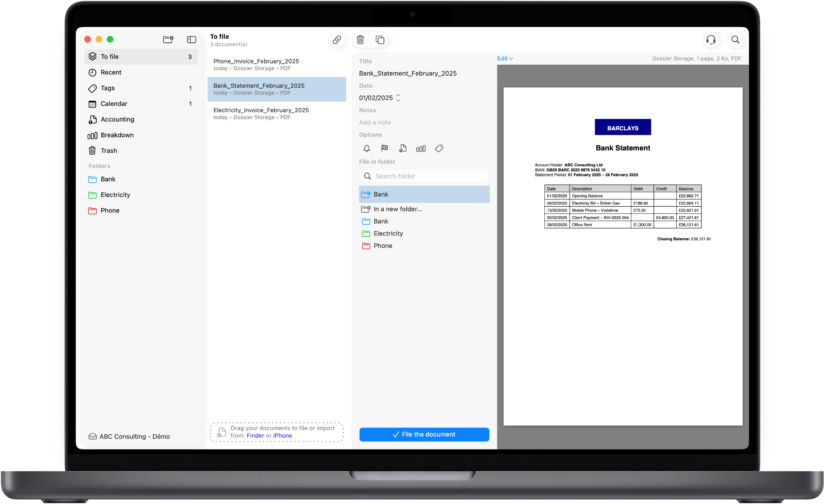Delete the selected document via trash icon
This screenshot has width=825, height=504.
pyautogui.click(x=360, y=39)
